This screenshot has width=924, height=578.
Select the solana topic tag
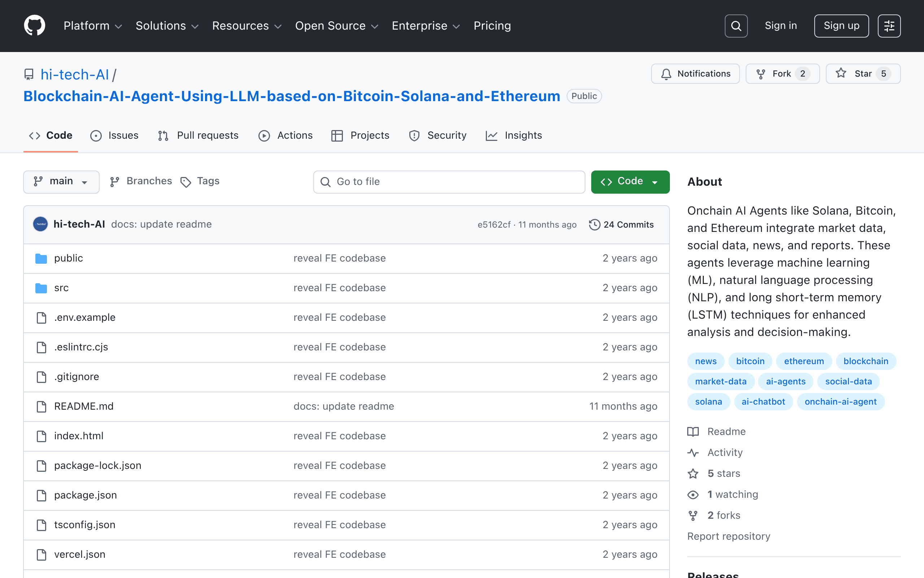(x=708, y=402)
